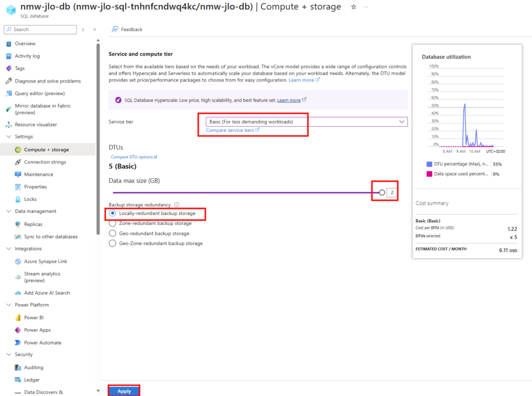The height and width of the screenshot is (396, 532).
Task: Click the info icon beside Backup storage redundancy
Action: 177,205
